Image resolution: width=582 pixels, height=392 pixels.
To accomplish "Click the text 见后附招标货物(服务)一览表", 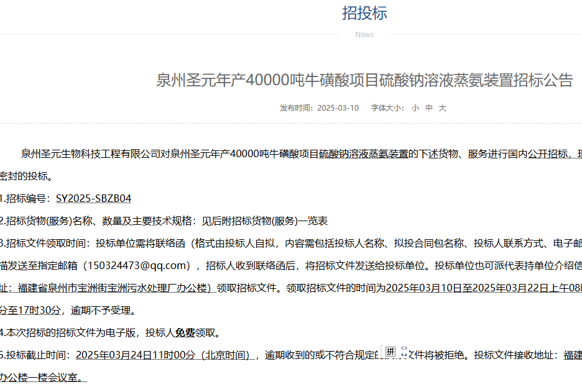I will (x=265, y=221).
